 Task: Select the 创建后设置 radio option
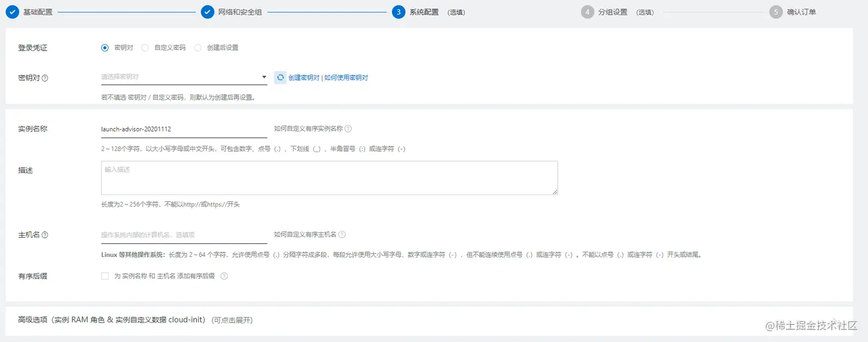tap(197, 48)
